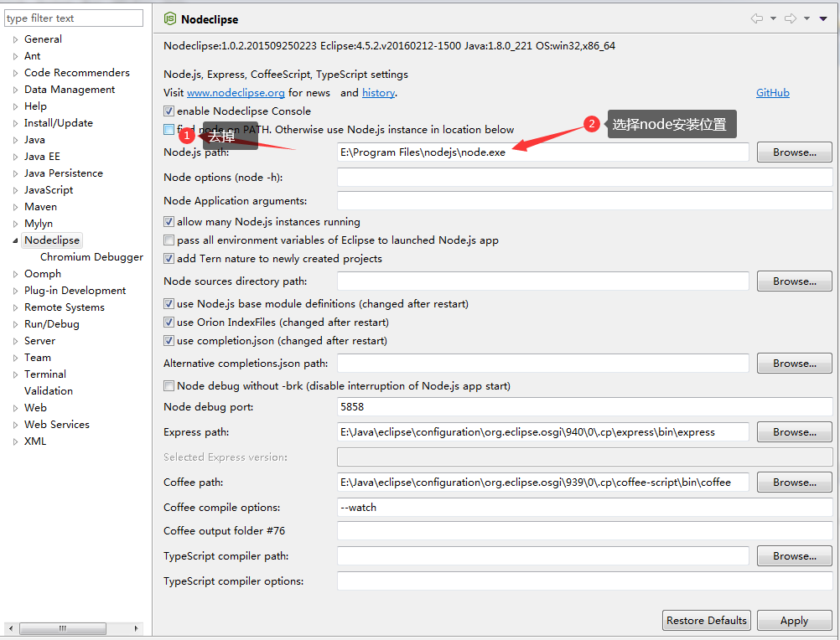Click the Apply button

click(795, 621)
